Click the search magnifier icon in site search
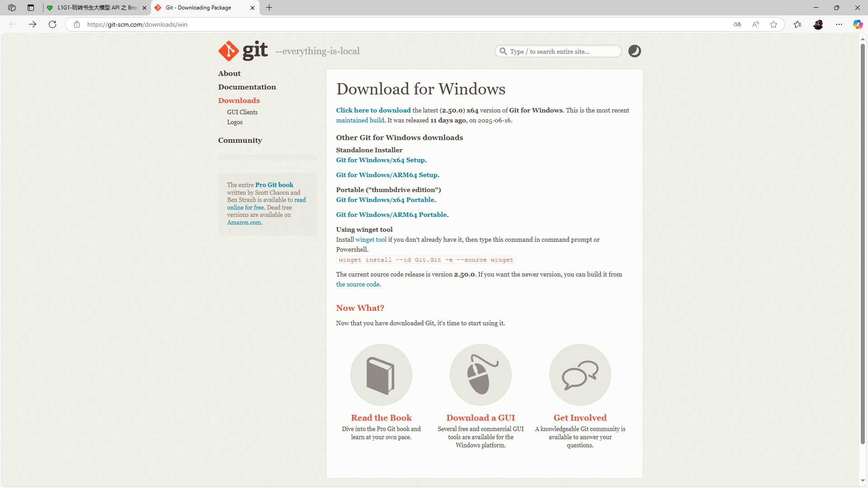Image resolution: width=868 pixels, height=488 pixels. [x=503, y=52]
